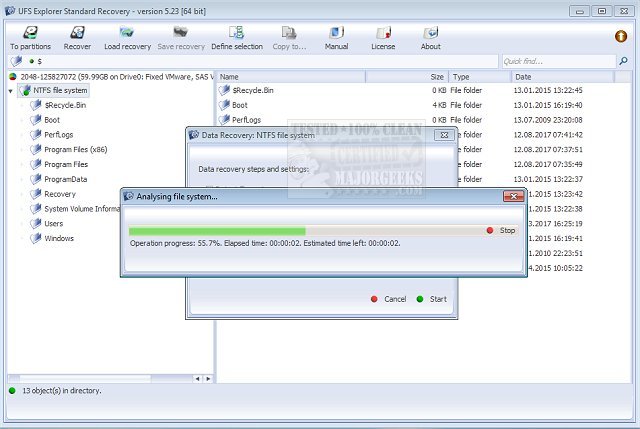
Task: Sort the file list by Size column
Action: pos(407,77)
